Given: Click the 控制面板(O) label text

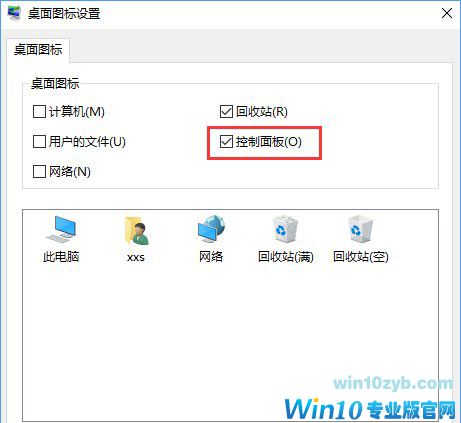Looking at the screenshot, I should [x=269, y=142].
